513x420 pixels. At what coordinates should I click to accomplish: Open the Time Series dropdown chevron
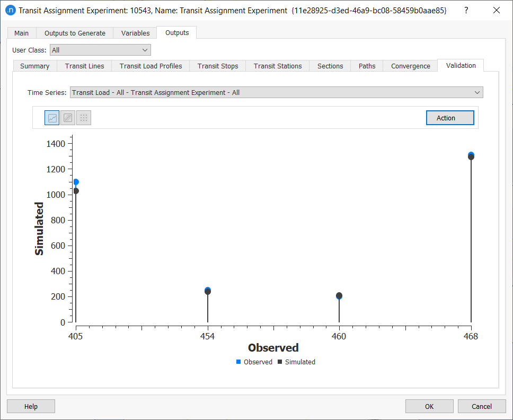[477, 92]
